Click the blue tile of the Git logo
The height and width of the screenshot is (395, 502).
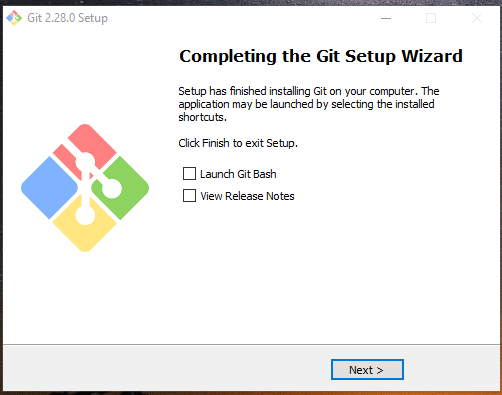point(47,188)
